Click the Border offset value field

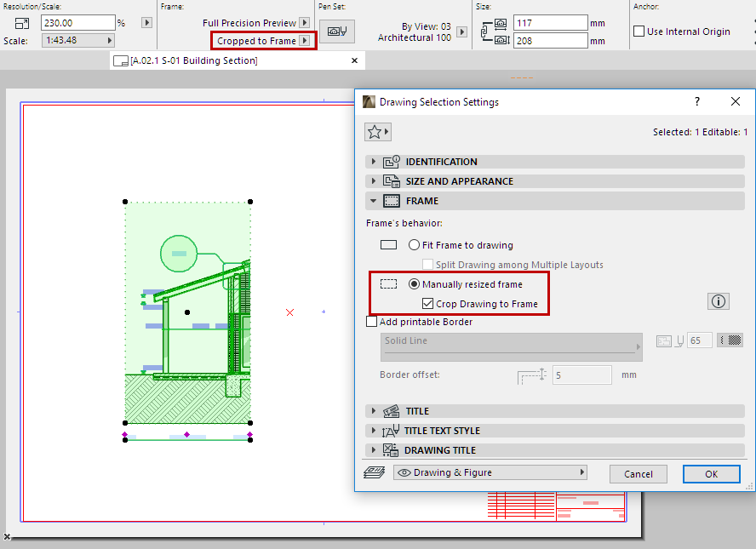[x=582, y=375]
